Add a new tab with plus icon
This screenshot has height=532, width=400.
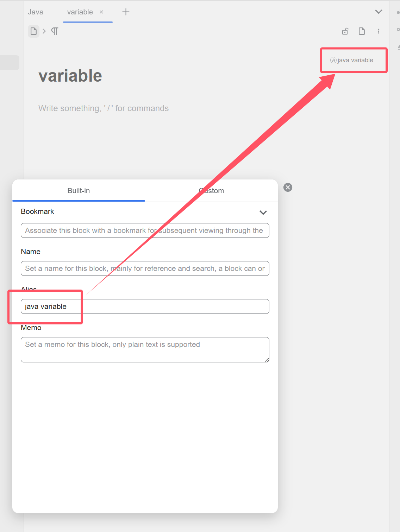[126, 12]
